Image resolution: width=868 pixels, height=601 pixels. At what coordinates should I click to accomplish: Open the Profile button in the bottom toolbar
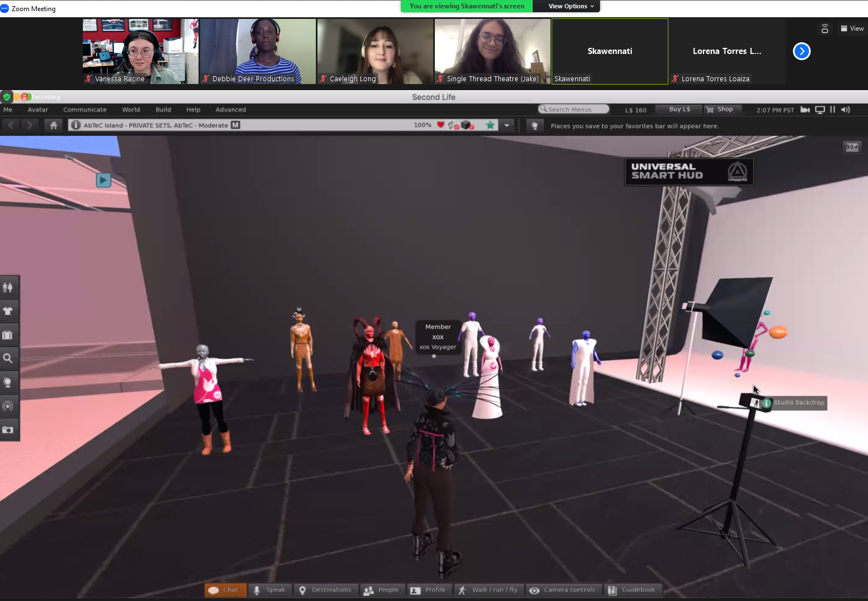(x=429, y=590)
